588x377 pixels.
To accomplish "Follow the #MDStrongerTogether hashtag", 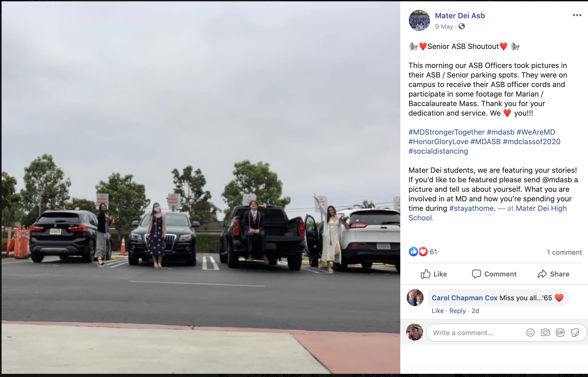I will (446, 132).
